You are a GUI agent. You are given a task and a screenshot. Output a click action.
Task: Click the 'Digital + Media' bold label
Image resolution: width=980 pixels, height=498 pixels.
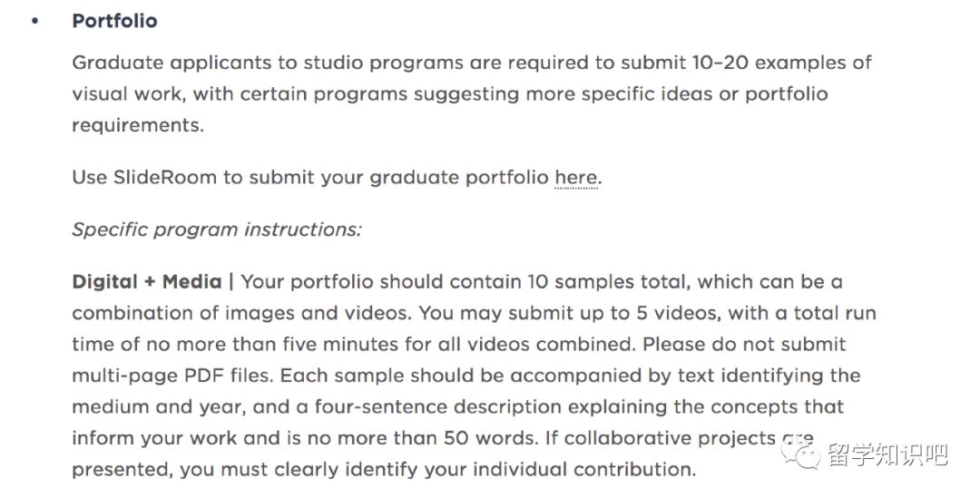147,282
